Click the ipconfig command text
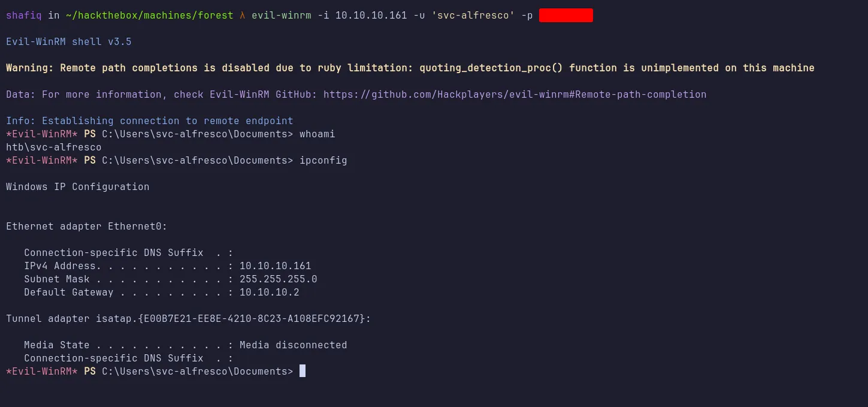Screen dimensions: 868x407 point(323,161)
